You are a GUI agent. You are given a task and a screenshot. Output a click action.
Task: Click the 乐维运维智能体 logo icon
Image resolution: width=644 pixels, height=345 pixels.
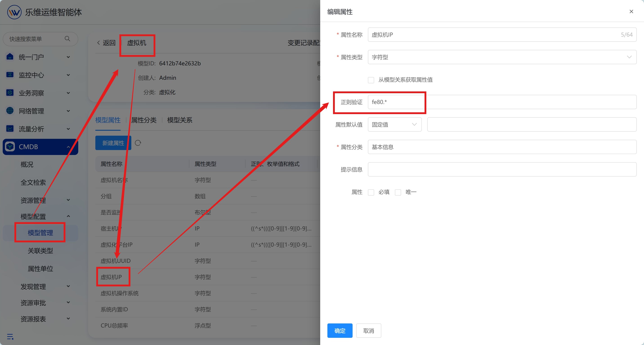tap(14, 12)
